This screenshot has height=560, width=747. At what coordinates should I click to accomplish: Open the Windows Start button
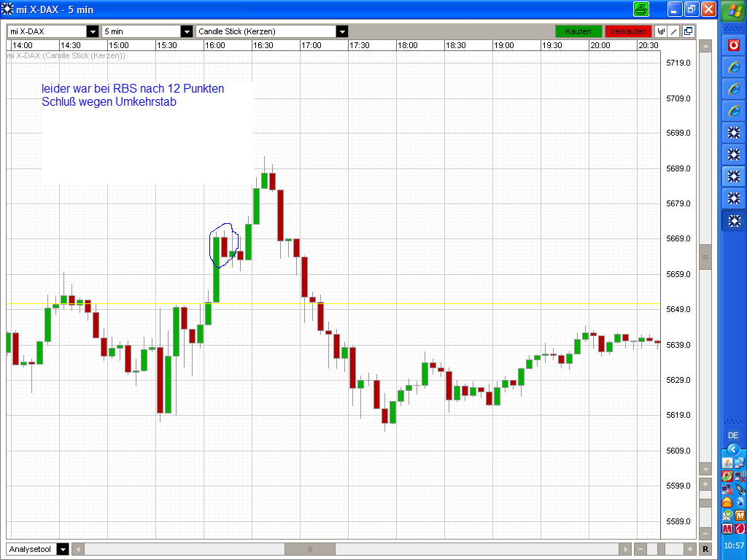[734, 10]
